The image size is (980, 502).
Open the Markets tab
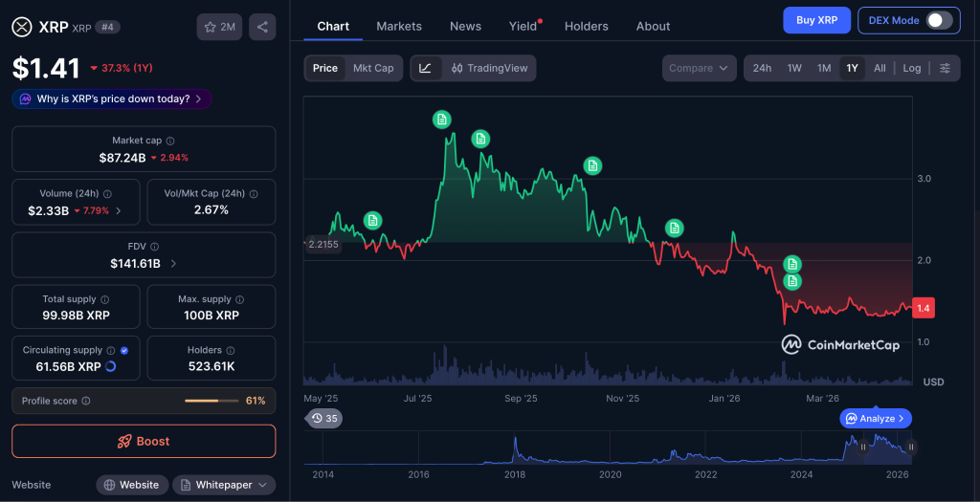pyautogui.click(x=399, y=26)
